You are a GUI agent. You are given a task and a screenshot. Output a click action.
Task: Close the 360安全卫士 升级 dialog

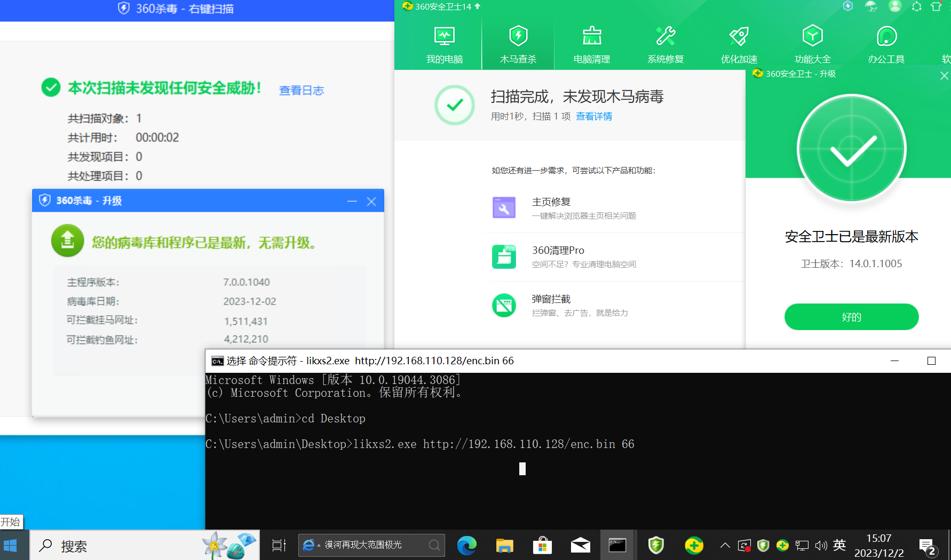click(x=944, y=76)
